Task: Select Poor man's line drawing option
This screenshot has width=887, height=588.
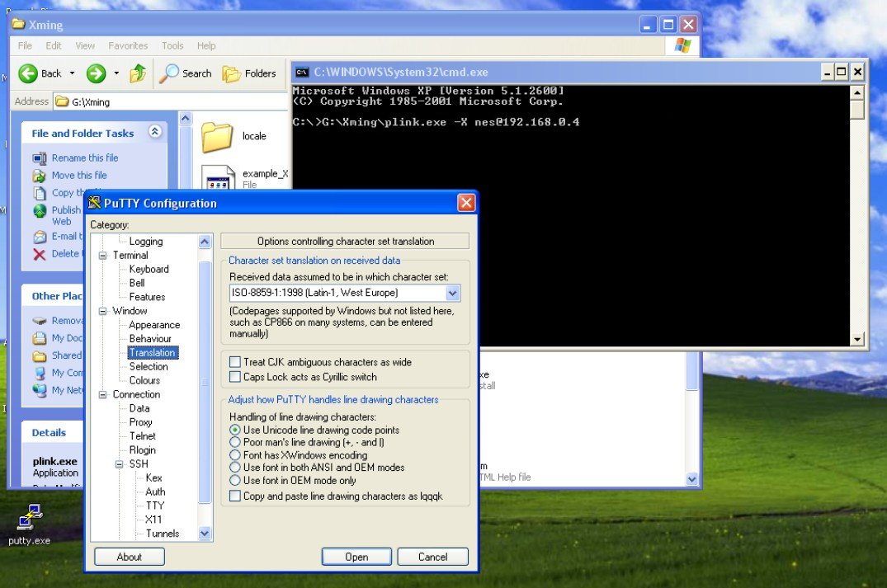Action: tap(235, 442)
